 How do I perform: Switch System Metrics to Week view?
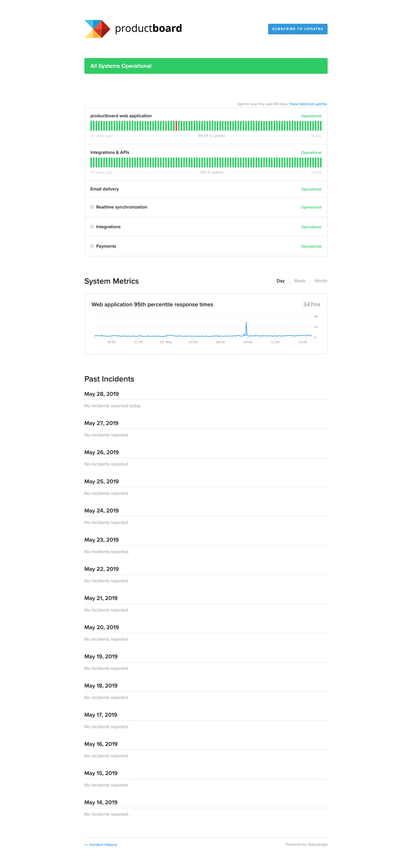300,281
